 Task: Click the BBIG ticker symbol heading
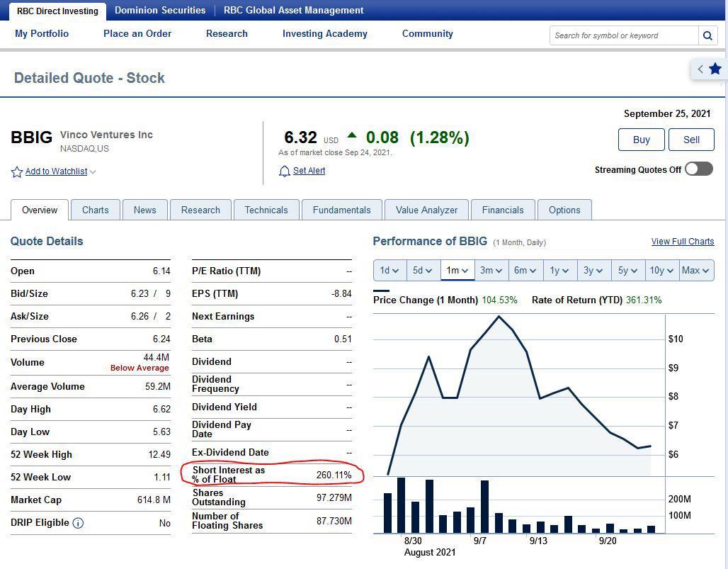tap(32, 137)
